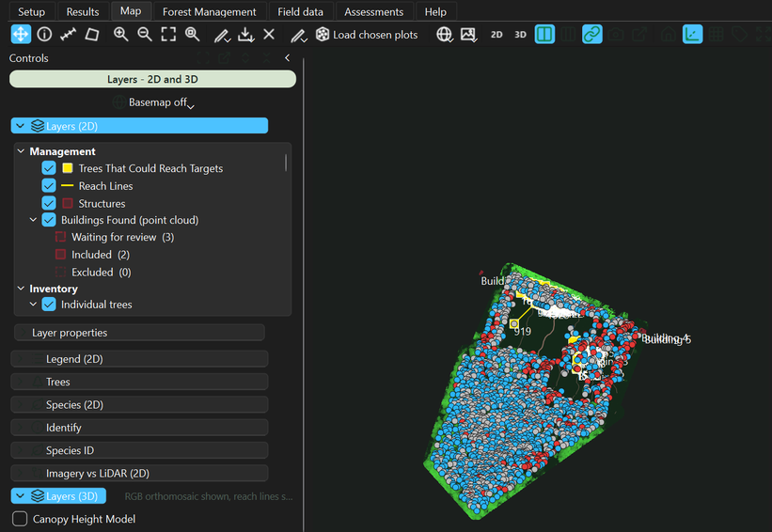772x532 pixels.
Task: Open the Help tab
Action: click(435, 11)
